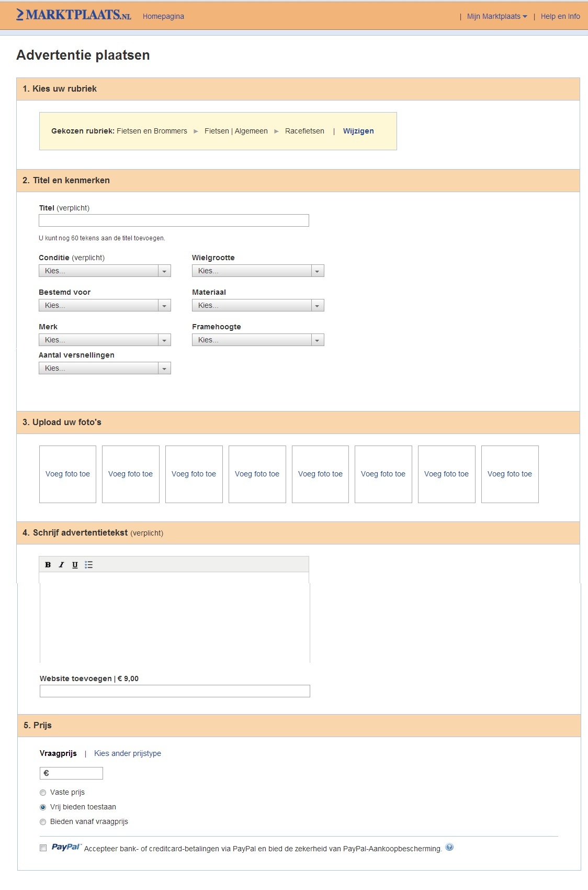
Task: Click Kies ander prijstype link
Action: [128, 753]
